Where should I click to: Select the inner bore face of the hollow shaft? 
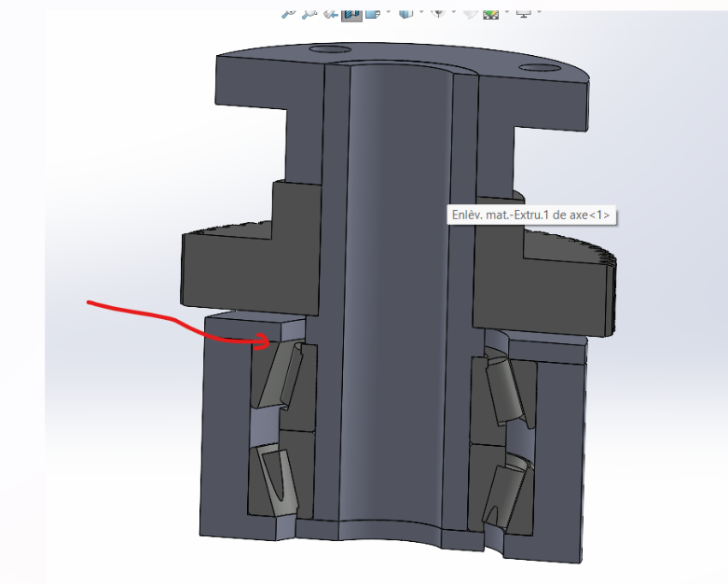[x=397, y=298]
